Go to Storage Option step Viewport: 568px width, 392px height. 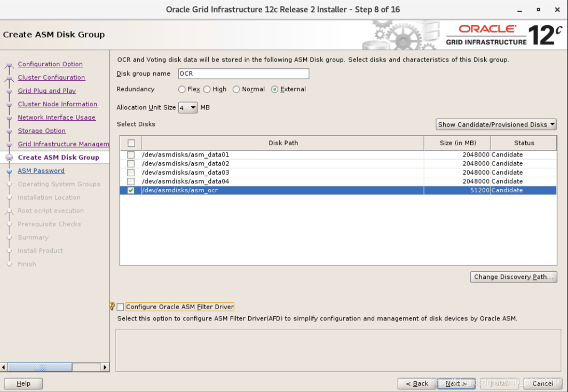(x=42, y=131)
